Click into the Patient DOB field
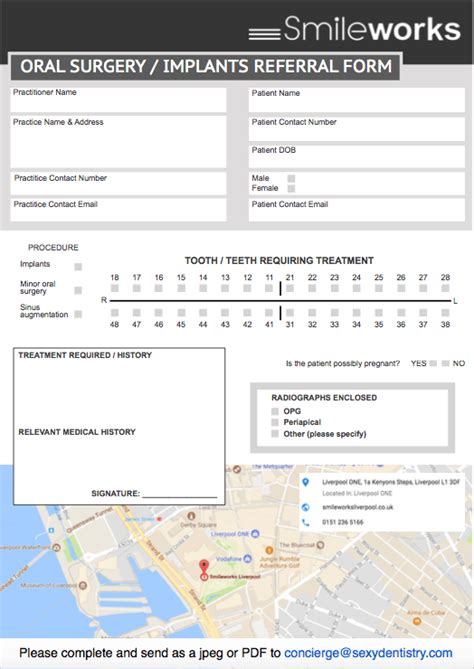The width and height of the screenshot is (474, 669). click(357, 157)
